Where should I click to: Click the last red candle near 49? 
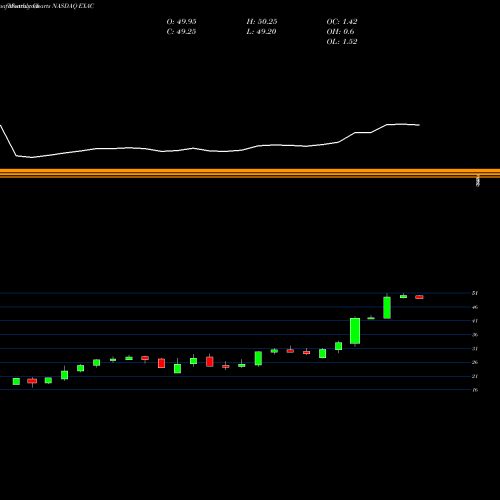point(419,297)
